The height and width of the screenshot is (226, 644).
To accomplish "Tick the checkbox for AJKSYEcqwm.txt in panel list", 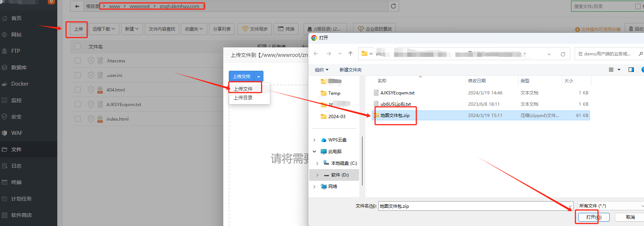I will [x=77, y=104].
